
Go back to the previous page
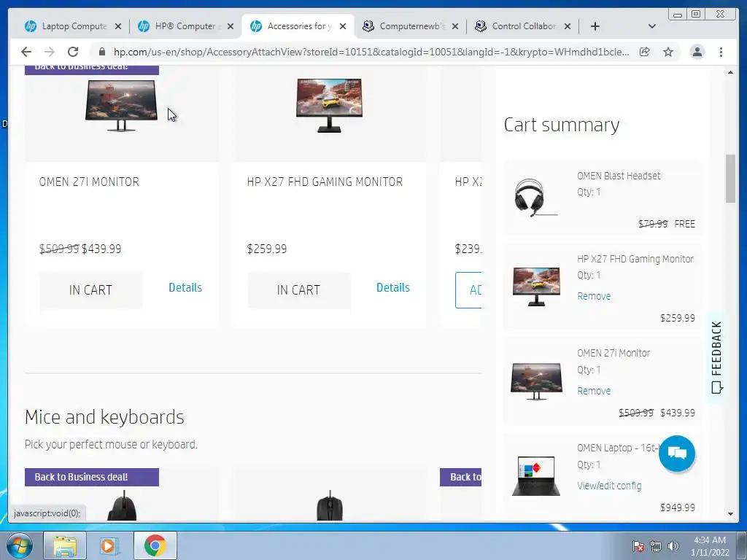pyautogui.click(x=26, y=52)
